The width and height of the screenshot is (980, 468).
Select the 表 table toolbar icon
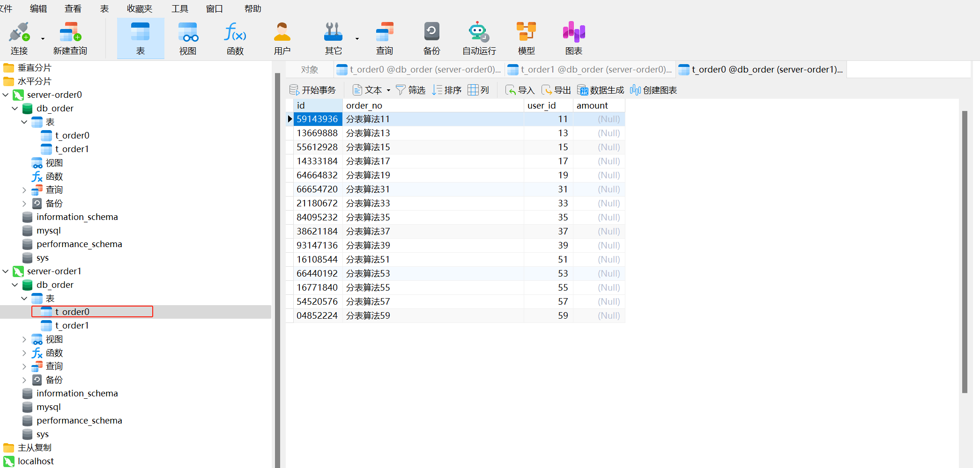pos(141,38)
